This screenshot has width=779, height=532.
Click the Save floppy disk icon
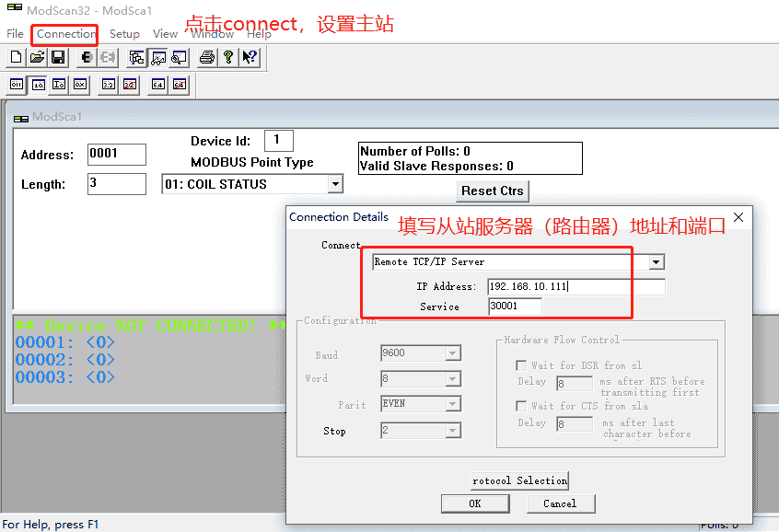tap(58, 58)
